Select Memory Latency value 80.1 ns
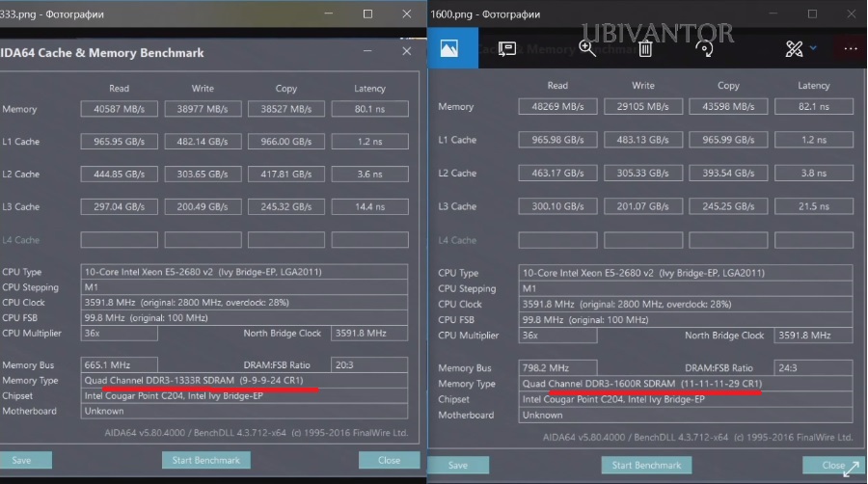The width and height of the screenshot is (868, 484). click(369, 109)
